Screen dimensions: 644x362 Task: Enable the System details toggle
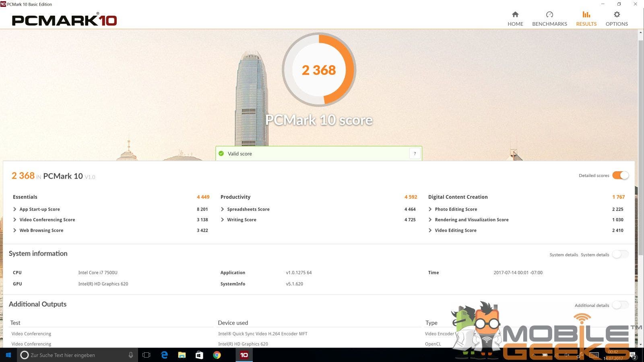[620, 254]
